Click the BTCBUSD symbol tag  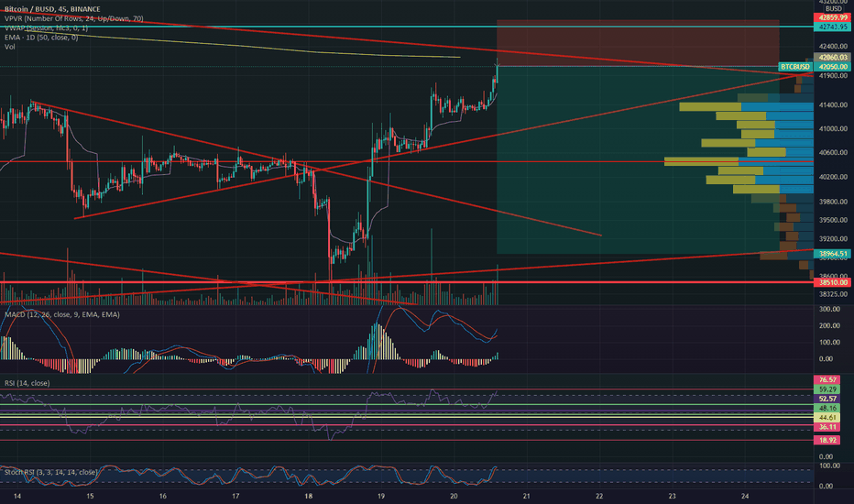795,67
